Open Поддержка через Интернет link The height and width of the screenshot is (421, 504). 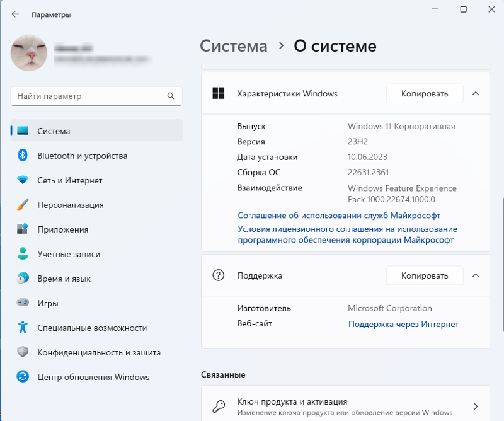click(x=403, y=324)
